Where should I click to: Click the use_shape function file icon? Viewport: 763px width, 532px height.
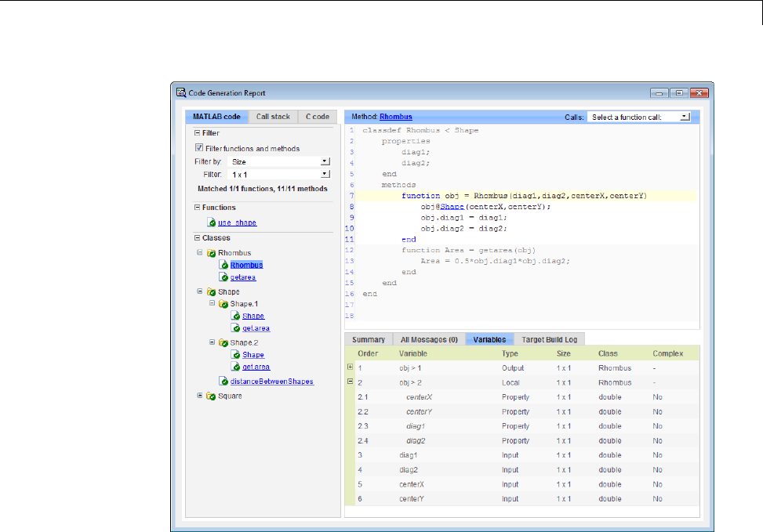[213, 223]
